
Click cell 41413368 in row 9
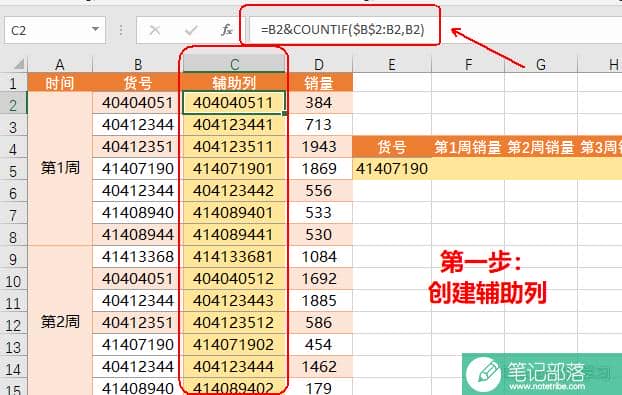pyautogui.click(x=138, y=257)
